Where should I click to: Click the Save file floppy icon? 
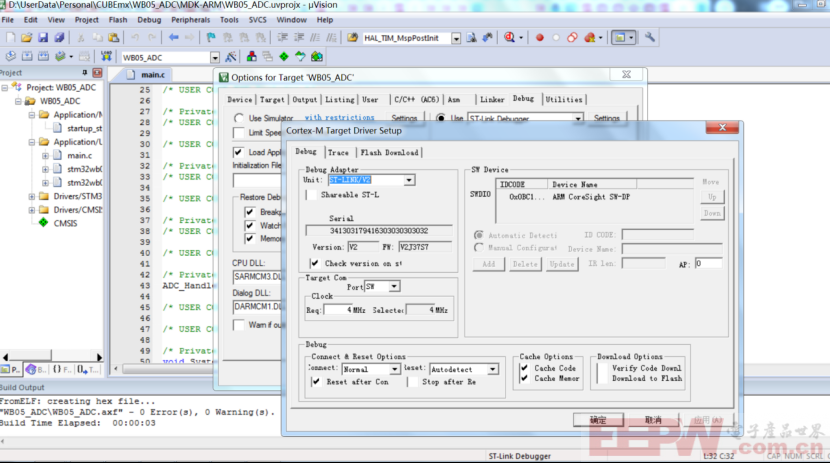click(x=43, y=38)
